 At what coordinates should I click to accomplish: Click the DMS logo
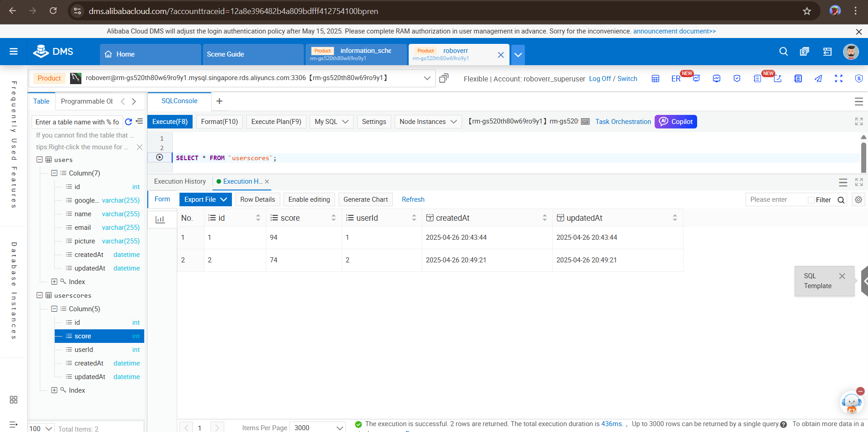[53, 52]
